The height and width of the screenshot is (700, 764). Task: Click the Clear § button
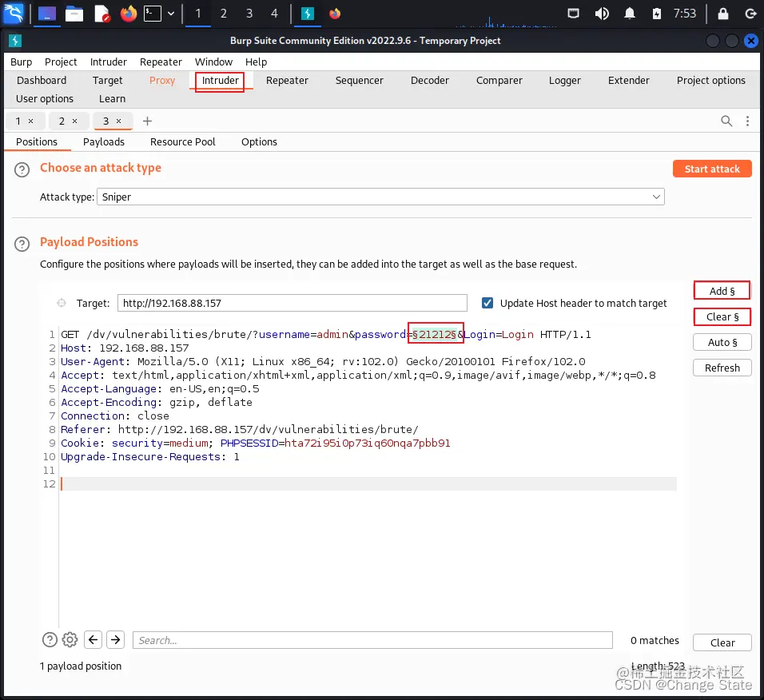(722, 316)
